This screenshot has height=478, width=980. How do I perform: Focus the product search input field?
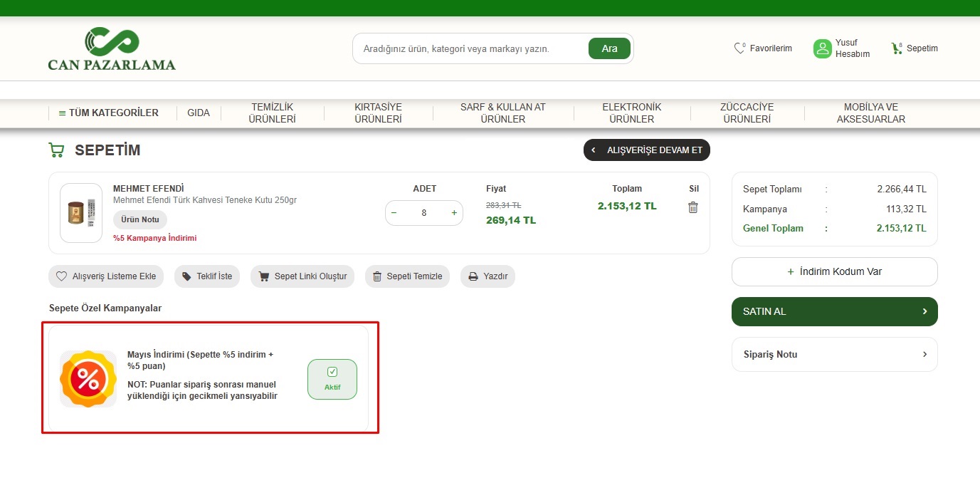470,49
